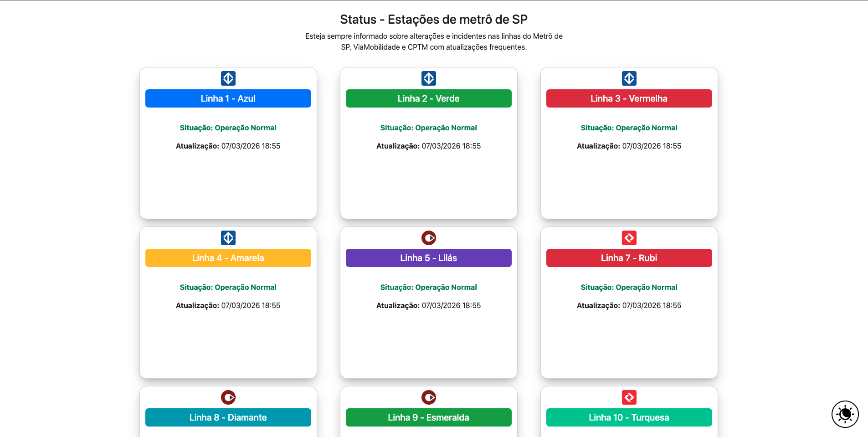Click the ViaMobilidade icon above Linha 5 - Lilás

[x=428, y=237]
